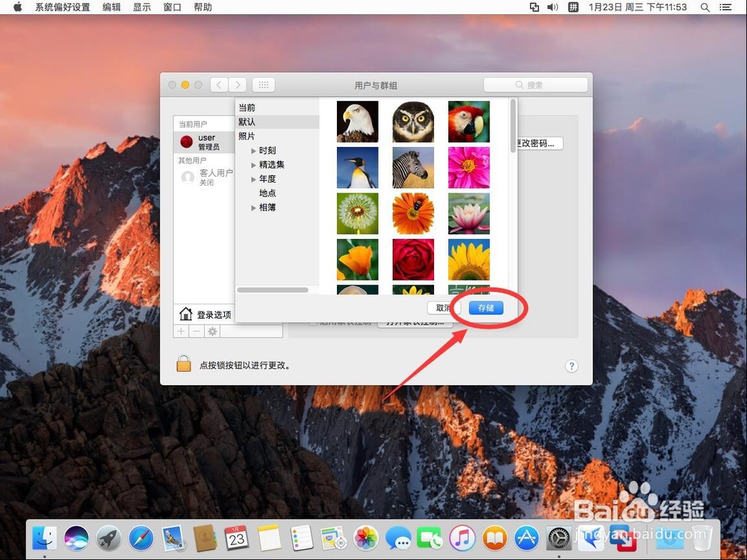Screen dimensions: 747x560
Task: Open Contacts from the Dock
Action: coord(205,538)
